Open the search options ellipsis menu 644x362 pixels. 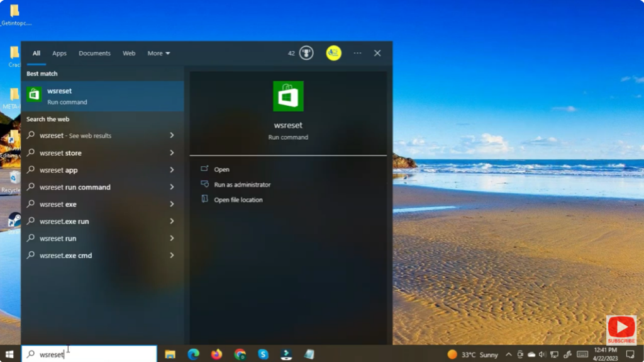tap(357, 54)
